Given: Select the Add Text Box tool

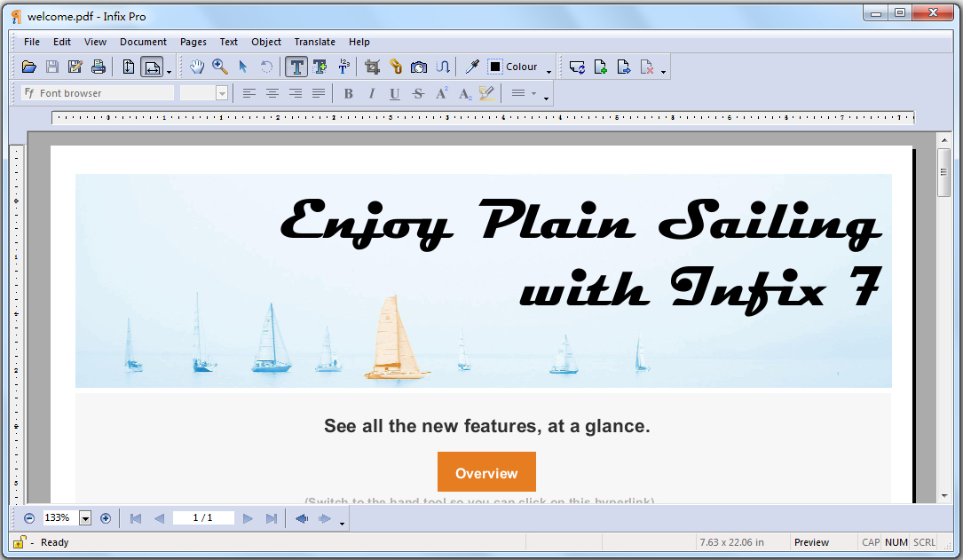Looking at the screenshot, I should pos(320,67).
